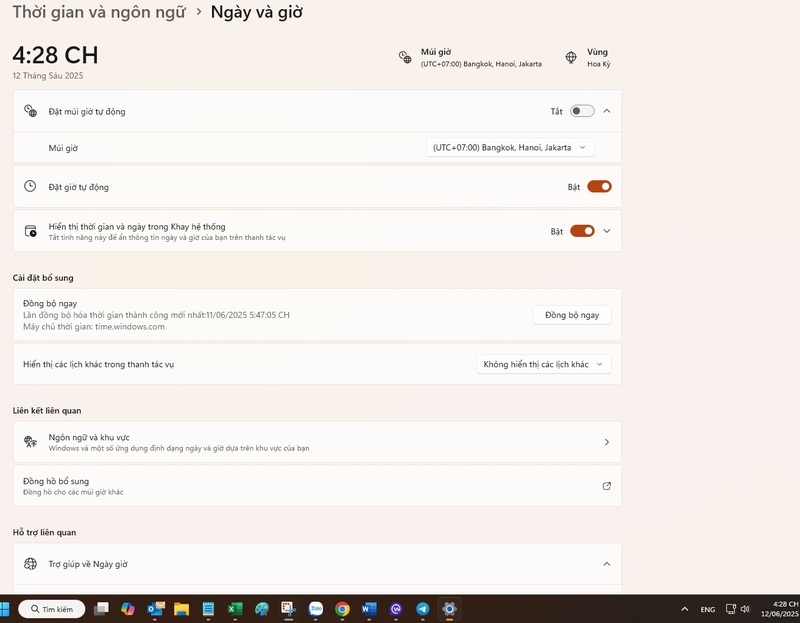Click the Khay hệ thống calendar-clock icon
Viewport: 800px width, 623px height.
(x=31, y=231)
